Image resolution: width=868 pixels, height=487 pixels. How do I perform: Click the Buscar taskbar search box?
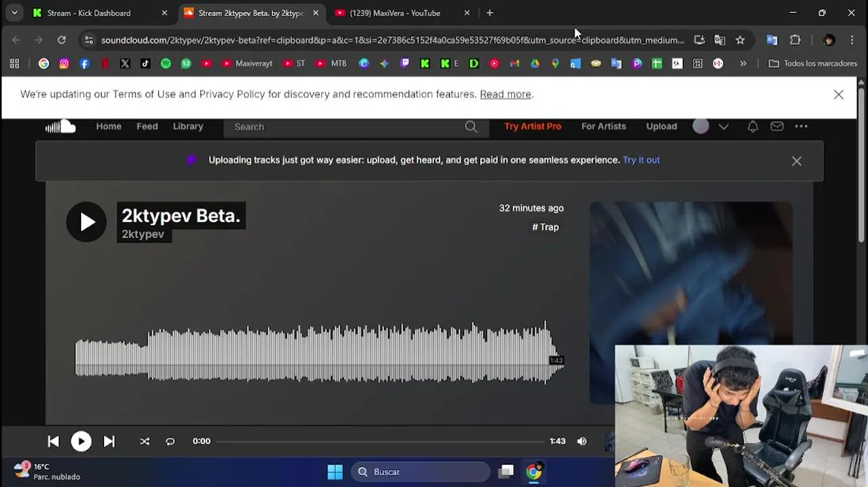[x=420, y=472]
